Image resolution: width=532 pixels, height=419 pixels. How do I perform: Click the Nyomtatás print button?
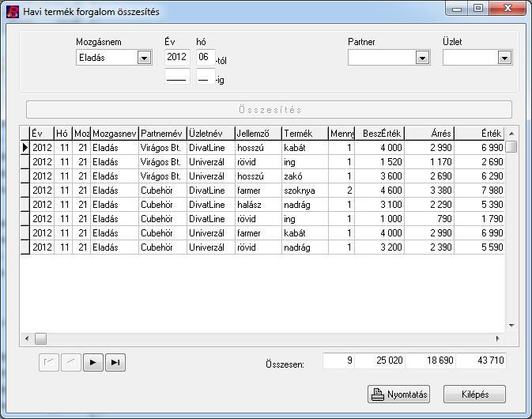click(398, 394)
